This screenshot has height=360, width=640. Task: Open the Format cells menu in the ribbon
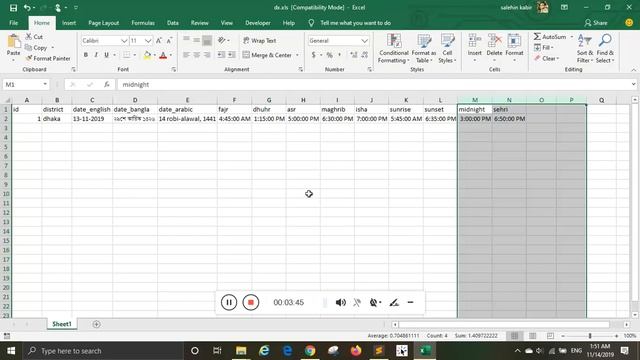click(514, 47)
